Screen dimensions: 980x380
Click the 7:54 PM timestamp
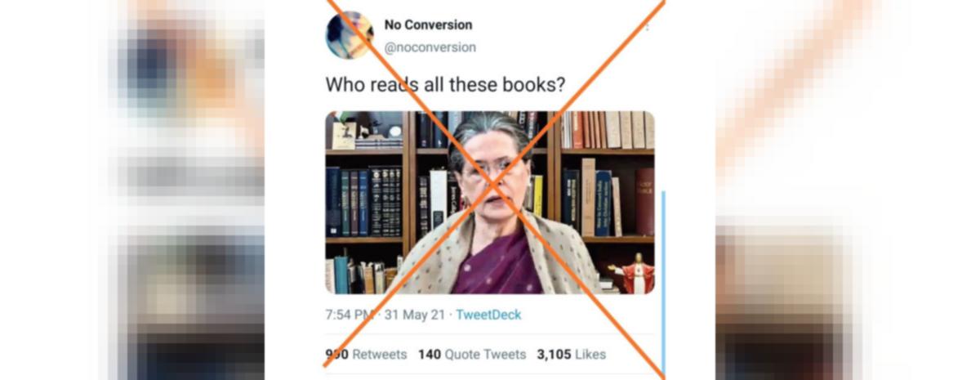[350, 315]
